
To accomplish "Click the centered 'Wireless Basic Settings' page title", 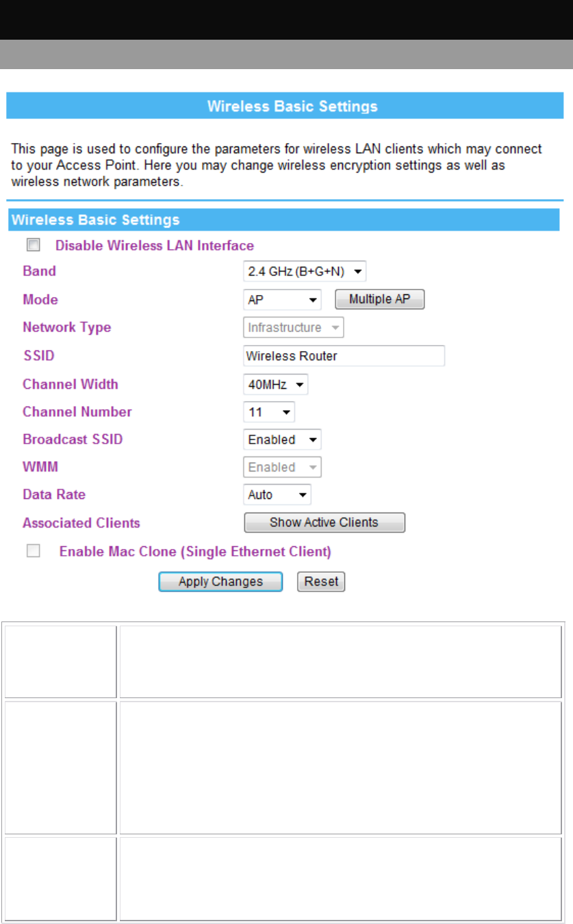I will point(292,107).
